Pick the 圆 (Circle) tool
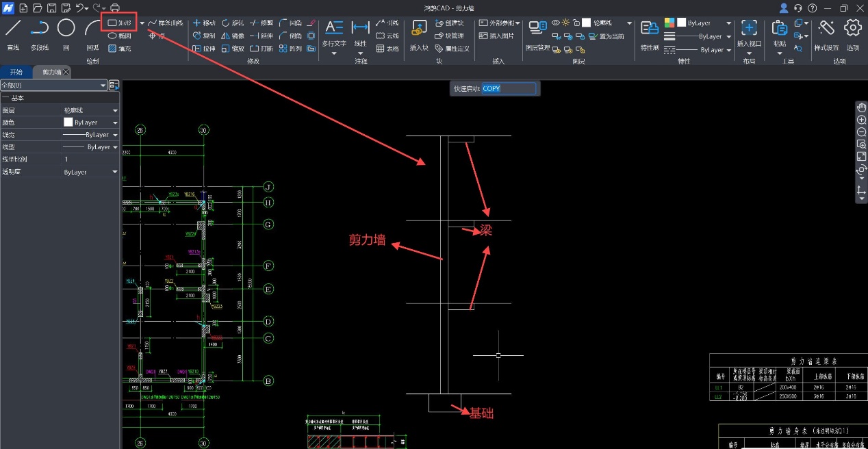Viewport: 868px width, 449px height. [66, 33]
